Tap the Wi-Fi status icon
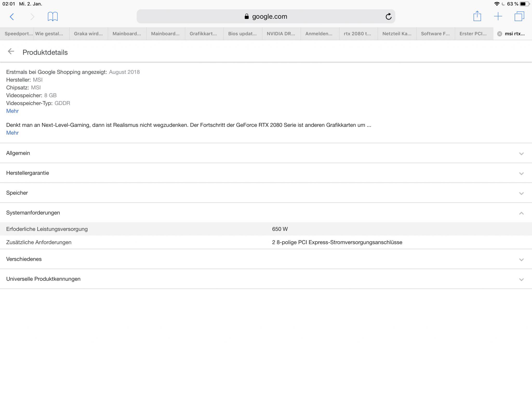Viewport: 532px width, 399px height. click(x=497, y=4)
